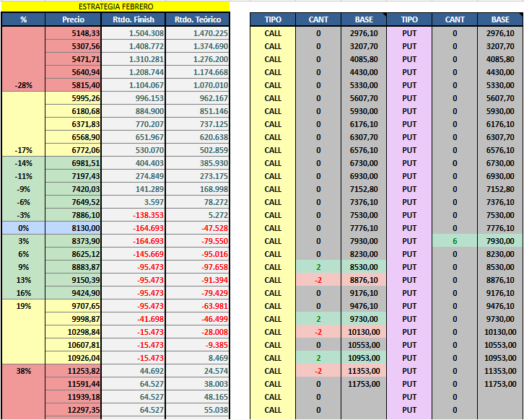Select the price cell 6772,06
This screenshot has width=524, height=420.
[x=73, y=150]
